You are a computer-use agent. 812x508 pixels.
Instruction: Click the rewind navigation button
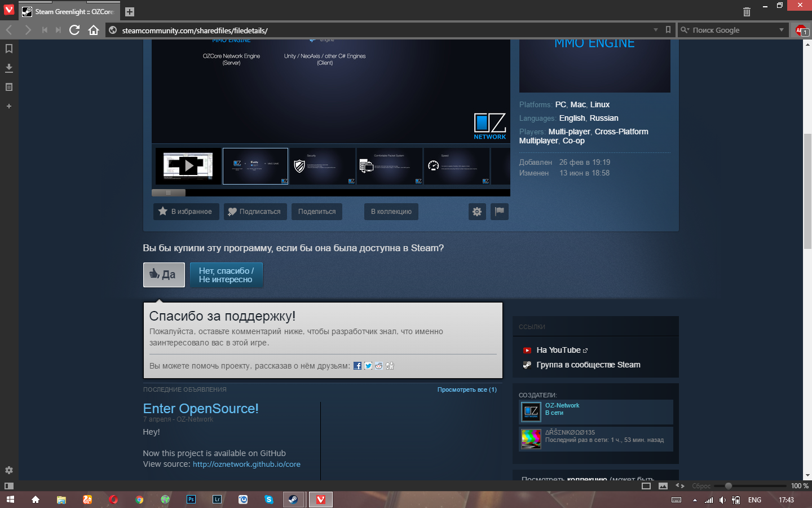[45, 30]
